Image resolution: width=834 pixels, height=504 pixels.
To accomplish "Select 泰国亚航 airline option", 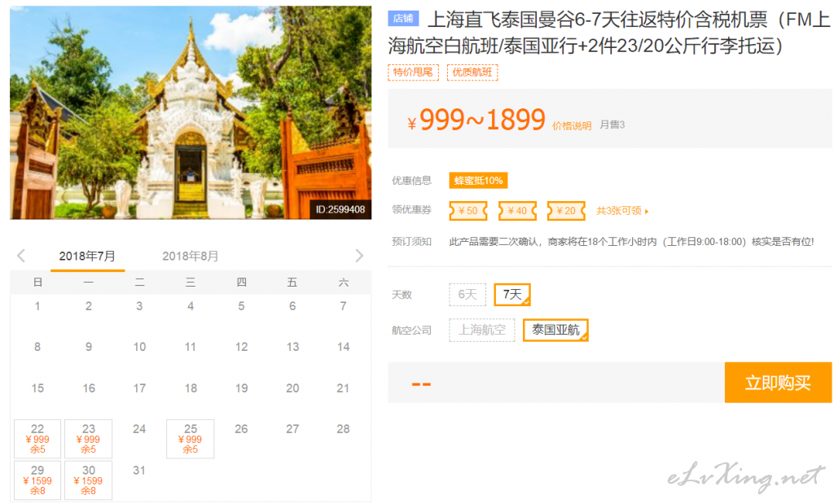I will tap(555, 330).
